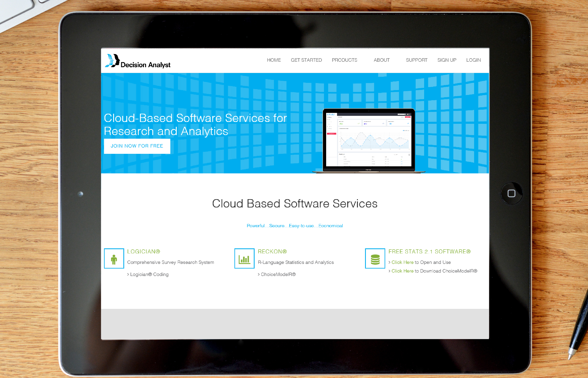Click the JOIN NOW FOR FREE button
The height and width of the screenshot is (378, 588).
[x=137, y=146]
